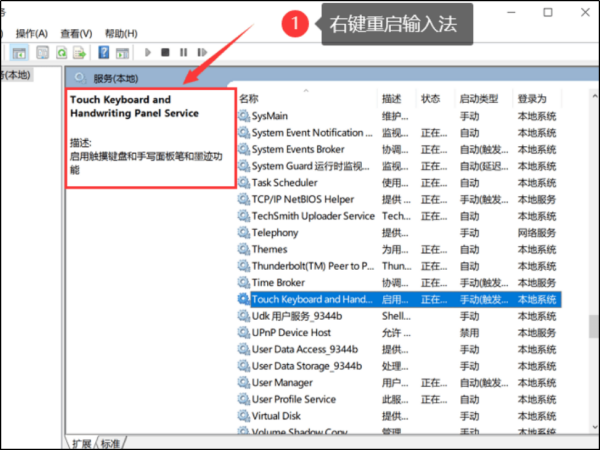Select the SysMain service row
Screen dimensions: 600x450
coord(399,116)
